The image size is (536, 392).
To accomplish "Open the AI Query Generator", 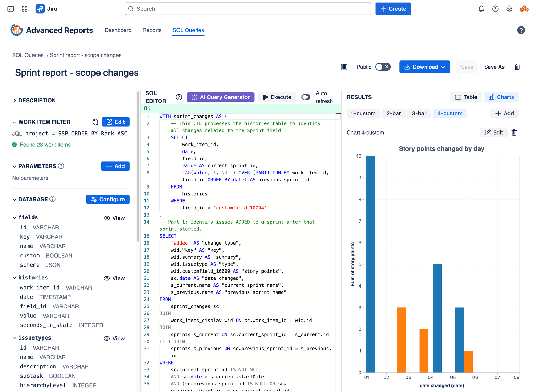I will (220, 97).
